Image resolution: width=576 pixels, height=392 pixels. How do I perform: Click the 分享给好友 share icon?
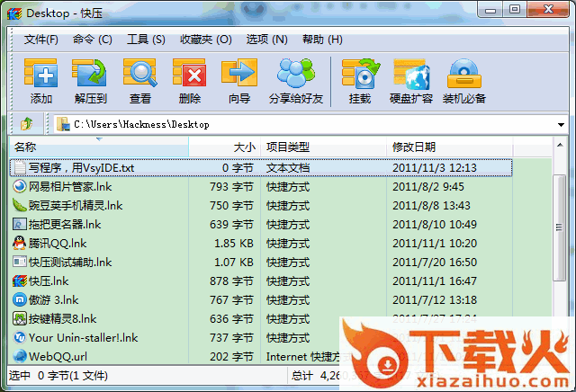pos(296,73)
